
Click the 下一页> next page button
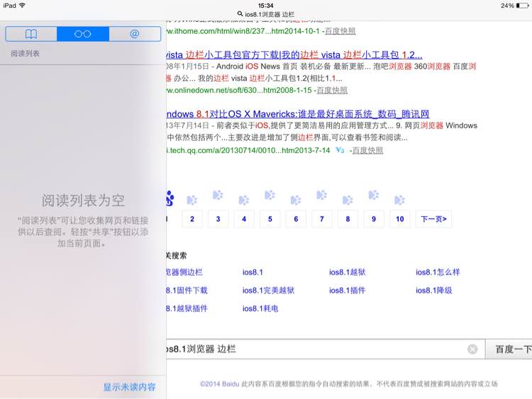pyautogui.click(x=433, y=219)
